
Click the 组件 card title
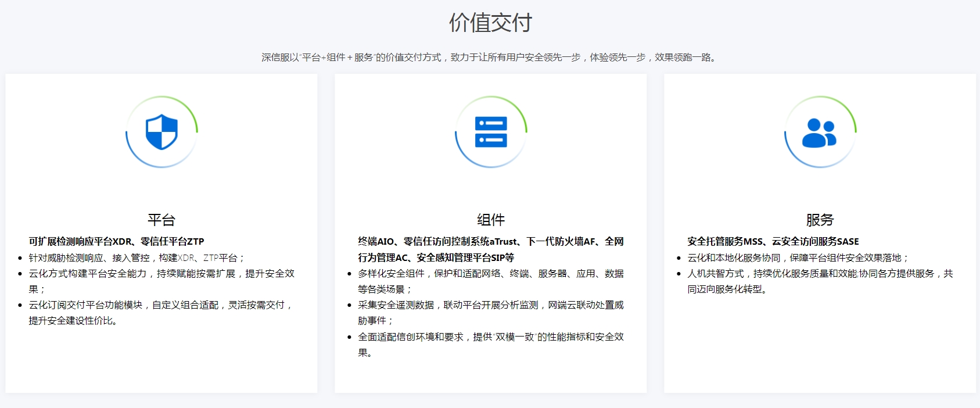click(491, 220)
